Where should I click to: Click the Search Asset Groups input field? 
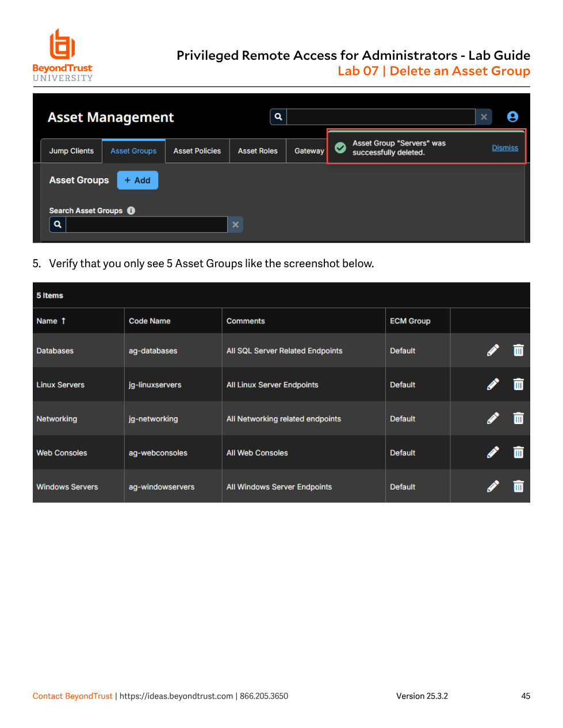147,224
